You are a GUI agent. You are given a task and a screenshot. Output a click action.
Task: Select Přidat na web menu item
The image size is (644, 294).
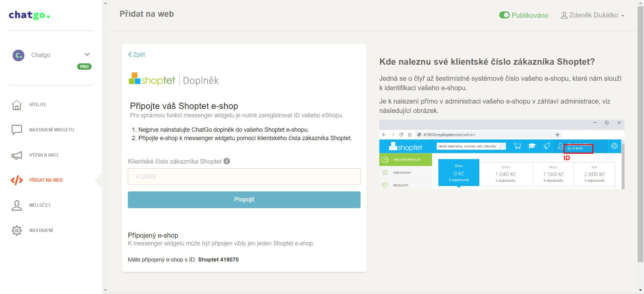pyautogui.click(x=46, y=180)
